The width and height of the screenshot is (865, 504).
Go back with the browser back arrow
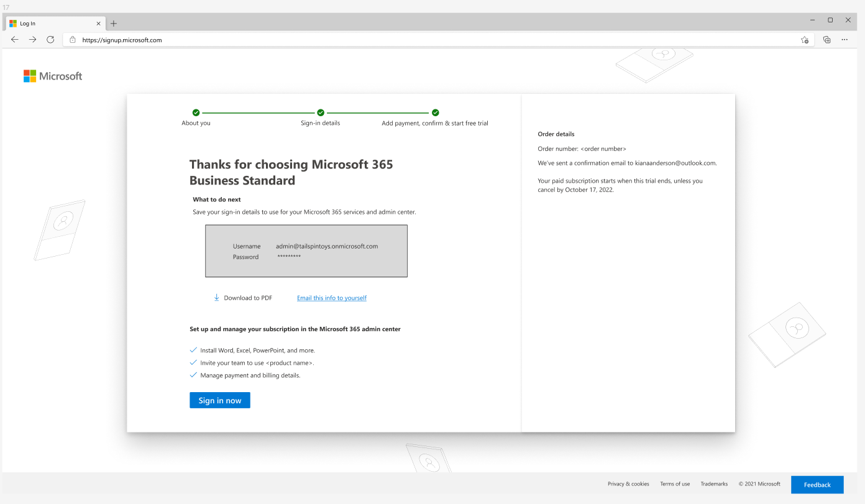(15, 39)
